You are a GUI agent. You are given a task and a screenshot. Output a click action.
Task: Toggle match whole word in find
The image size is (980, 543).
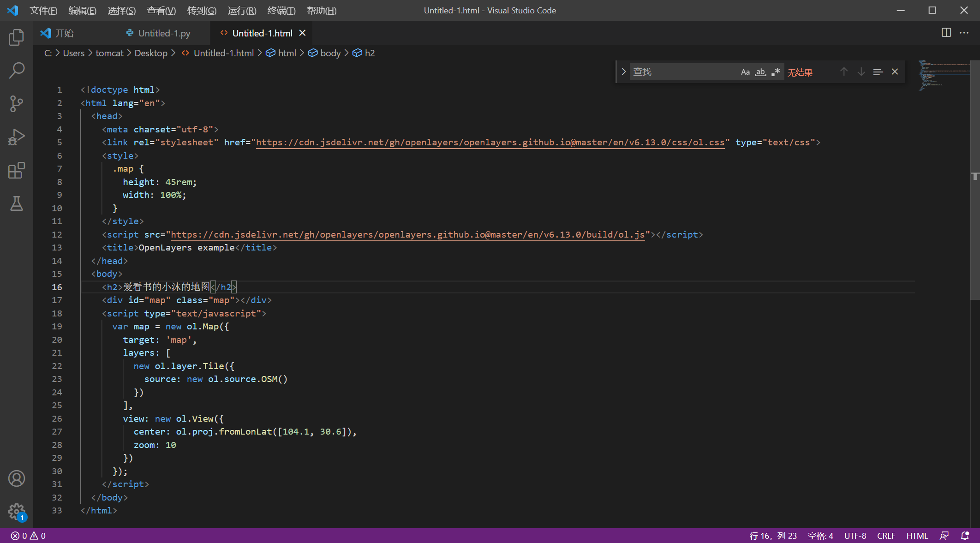(760, 72)
